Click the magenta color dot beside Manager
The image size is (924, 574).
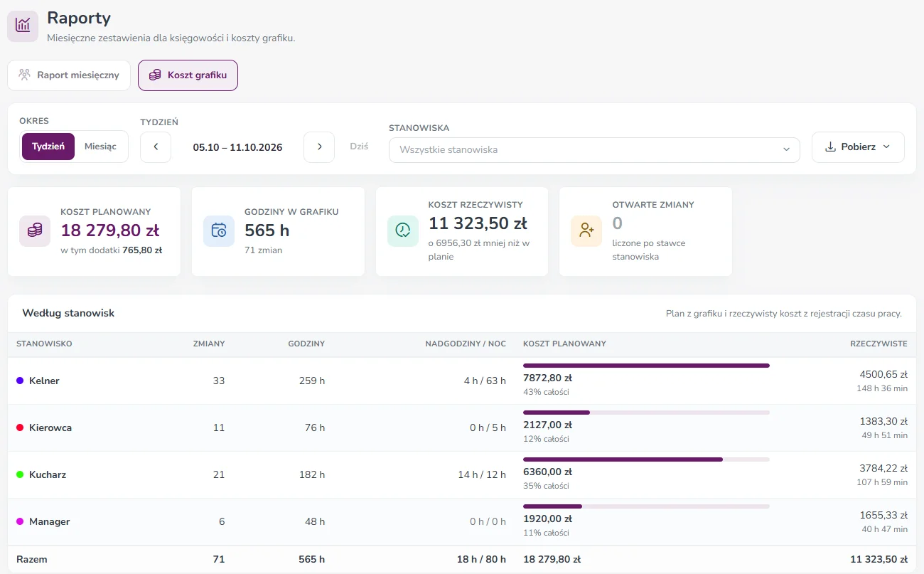[x=20, y=521]
